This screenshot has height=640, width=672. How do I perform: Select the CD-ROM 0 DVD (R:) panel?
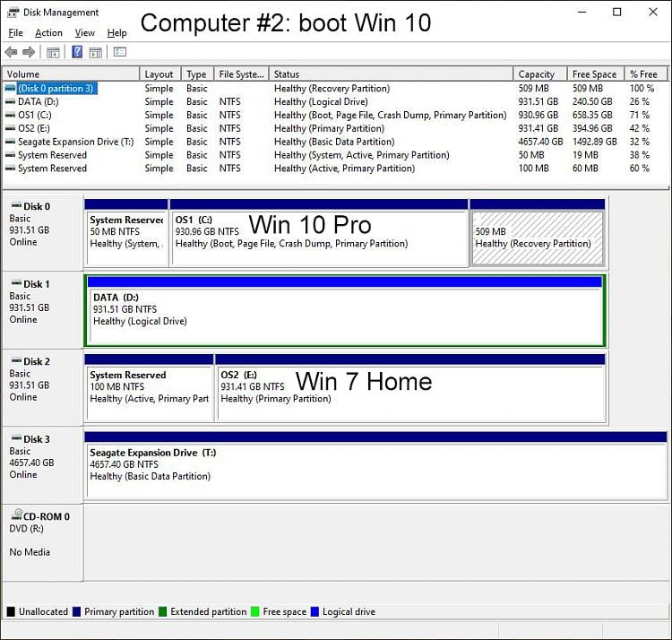tap(42, 542)
